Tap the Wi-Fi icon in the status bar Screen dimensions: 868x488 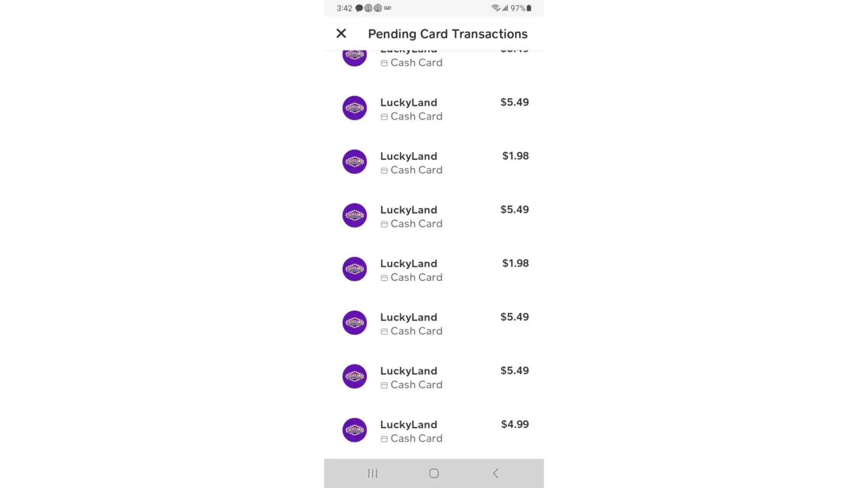pyautogui.click(x=495, y=8)
